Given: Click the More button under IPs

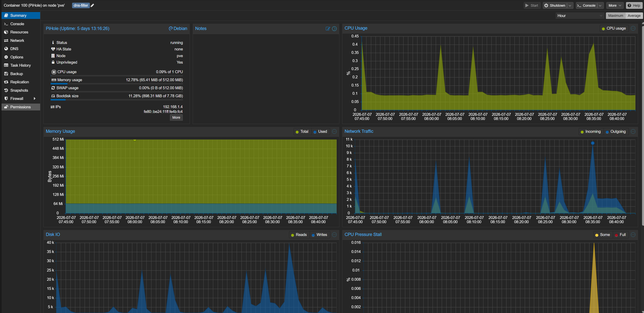Looking at the screenshot, I should point(176,117).
